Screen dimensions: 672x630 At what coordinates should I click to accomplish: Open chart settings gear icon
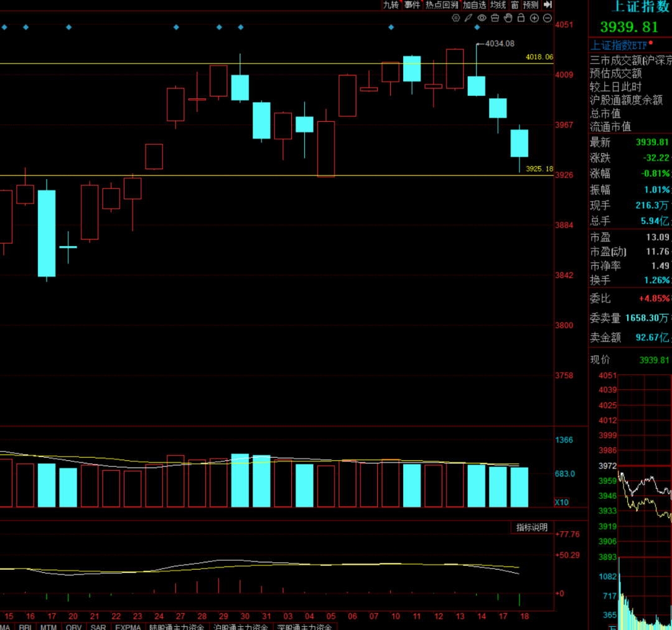pos(455,18)
